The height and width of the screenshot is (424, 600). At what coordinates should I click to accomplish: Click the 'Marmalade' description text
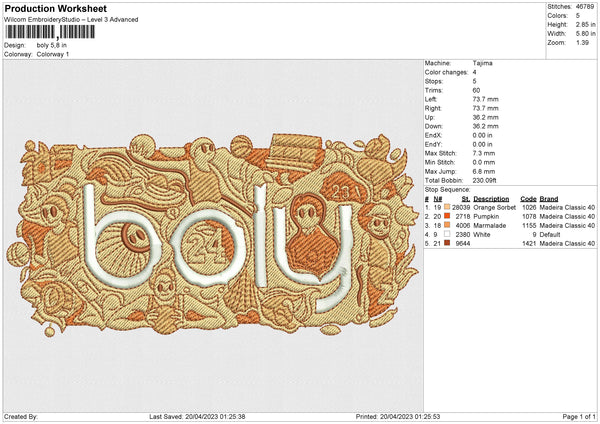489,225
